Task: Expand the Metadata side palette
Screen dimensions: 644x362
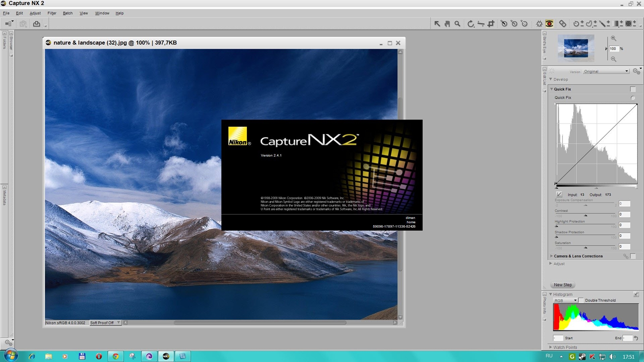Action: click(4, 187)
